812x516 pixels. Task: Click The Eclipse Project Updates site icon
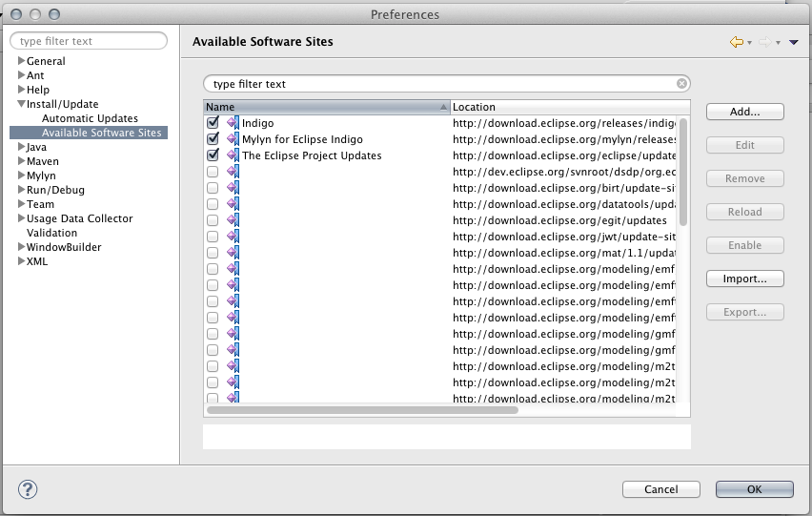[x=233, y=155]
